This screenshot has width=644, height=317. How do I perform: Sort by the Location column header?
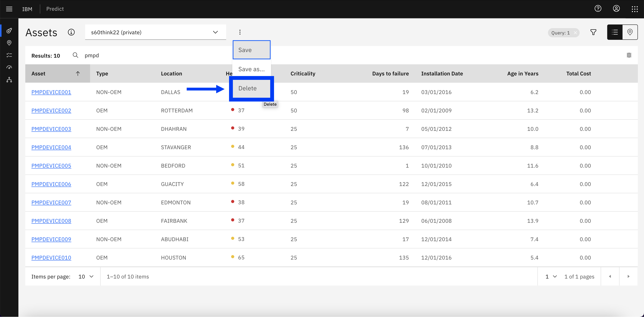click(x=171, y=73)
